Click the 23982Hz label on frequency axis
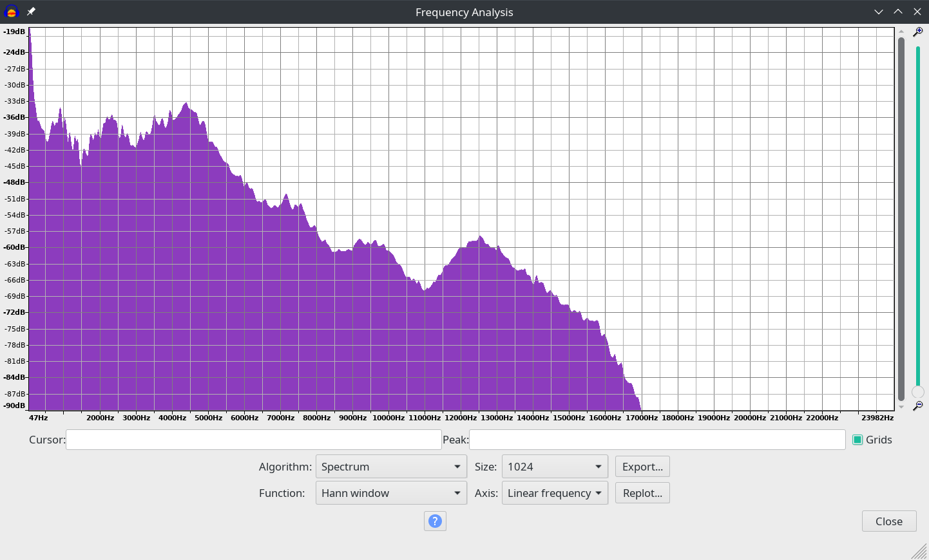Screen dimensions: 929x560 point(877,418)
